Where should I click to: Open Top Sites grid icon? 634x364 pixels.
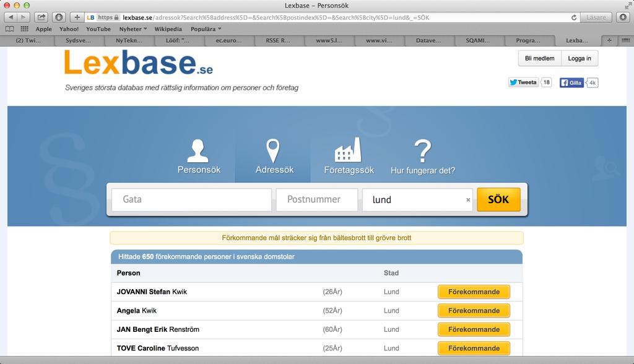[25, 29]
